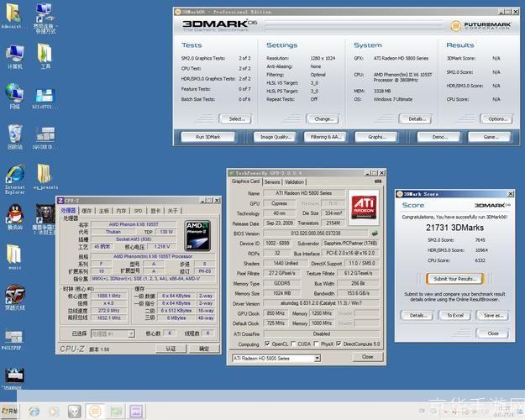Switch to the 3DMark06 orange taskbar icon
This screenshot has height=420, width=525.
[95, 412]
